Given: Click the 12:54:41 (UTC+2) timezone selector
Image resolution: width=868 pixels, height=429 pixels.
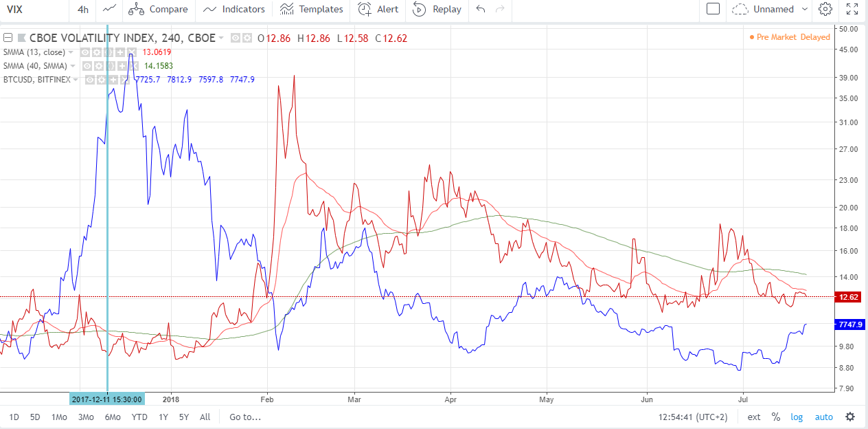Looking at the screenshot, I should (693, 417).
